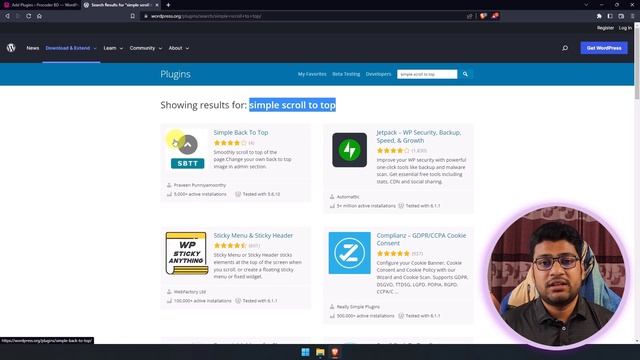This screenshot has height=360, width=640.
Task: Click the Brave shields icon
Action: (x=483, y=16)
